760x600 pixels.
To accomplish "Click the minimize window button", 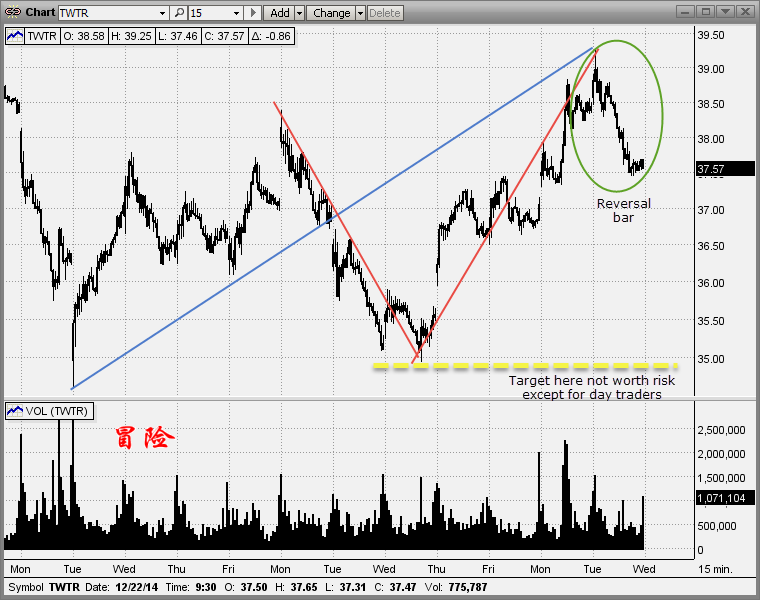I will click(x=684, y=12).
